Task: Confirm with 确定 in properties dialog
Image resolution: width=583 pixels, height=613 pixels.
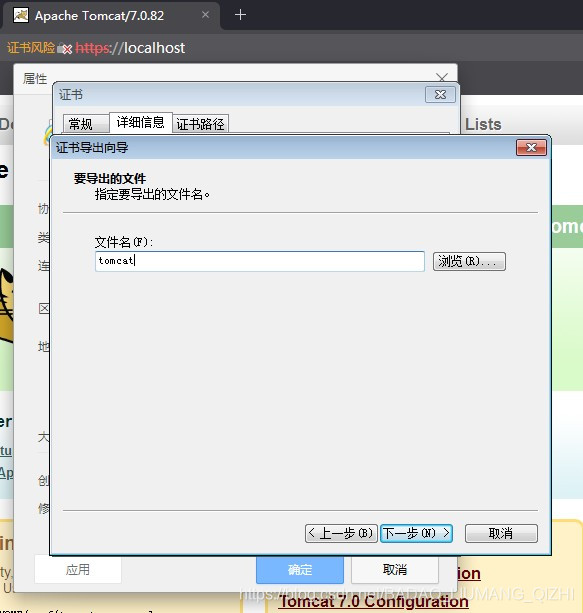Action: [300, 570]
